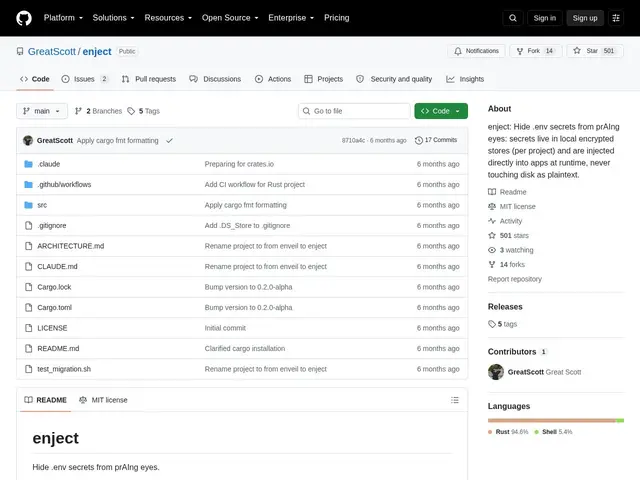
Task: Open ARCHITECTURE.md file
Action: click(71, 246)
